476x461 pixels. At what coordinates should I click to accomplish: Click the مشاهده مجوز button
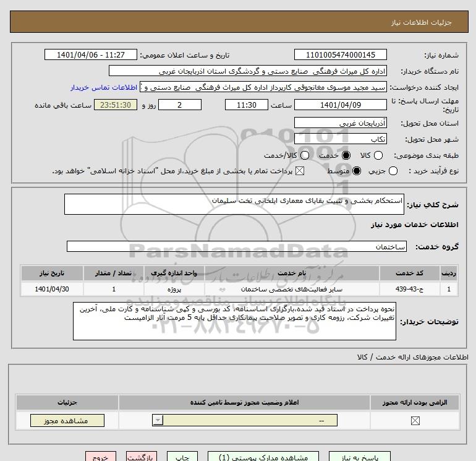67,421
